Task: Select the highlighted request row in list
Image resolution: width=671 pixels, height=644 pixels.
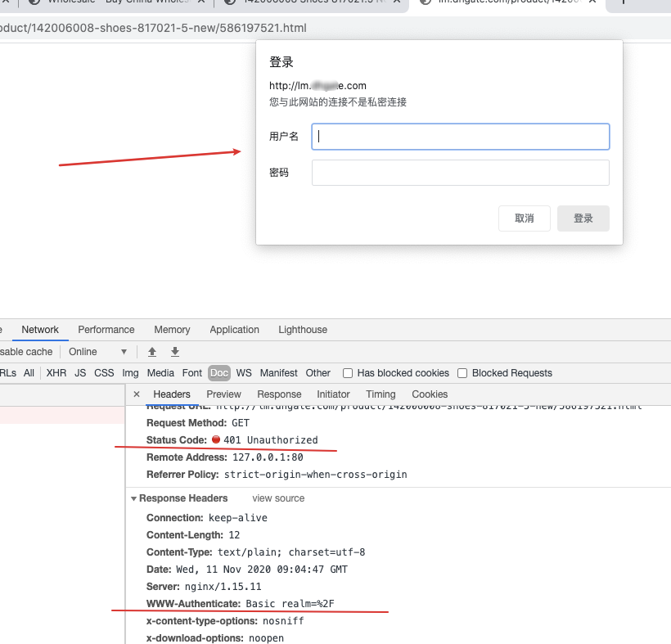Action: (62, 415)
